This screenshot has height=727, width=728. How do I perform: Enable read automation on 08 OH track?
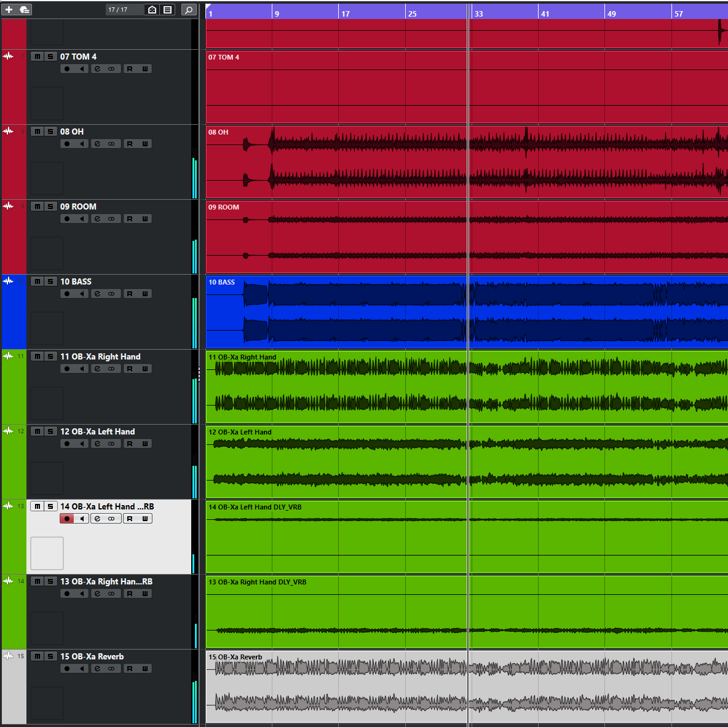pyautogui.click(x=130, y=144)
